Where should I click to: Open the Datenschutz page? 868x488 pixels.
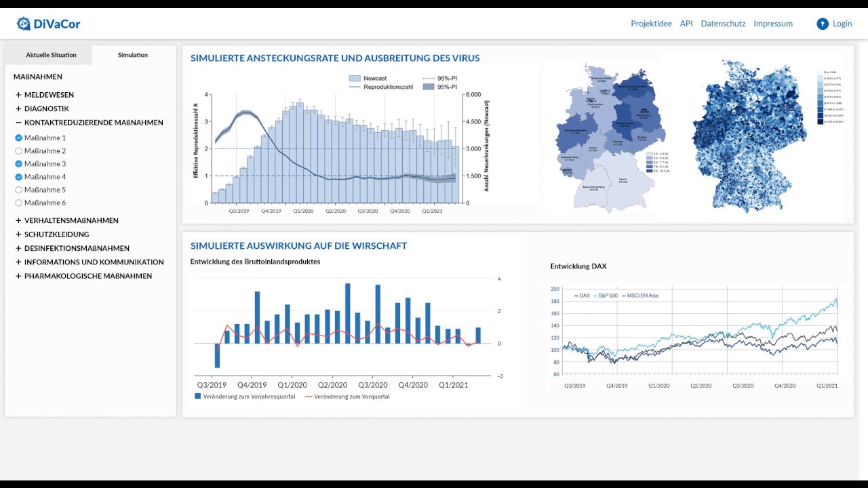723,23
